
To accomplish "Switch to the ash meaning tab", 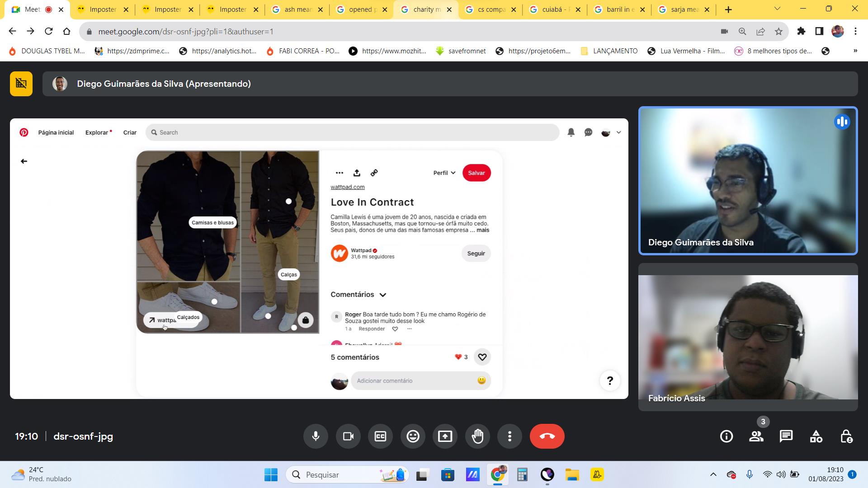I will 296,9.
